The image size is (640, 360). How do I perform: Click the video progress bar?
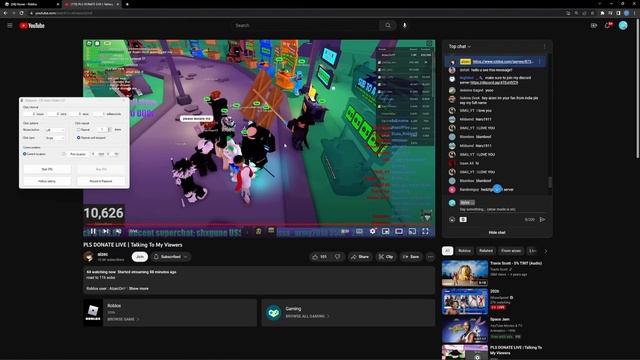[x=259, y=224]
